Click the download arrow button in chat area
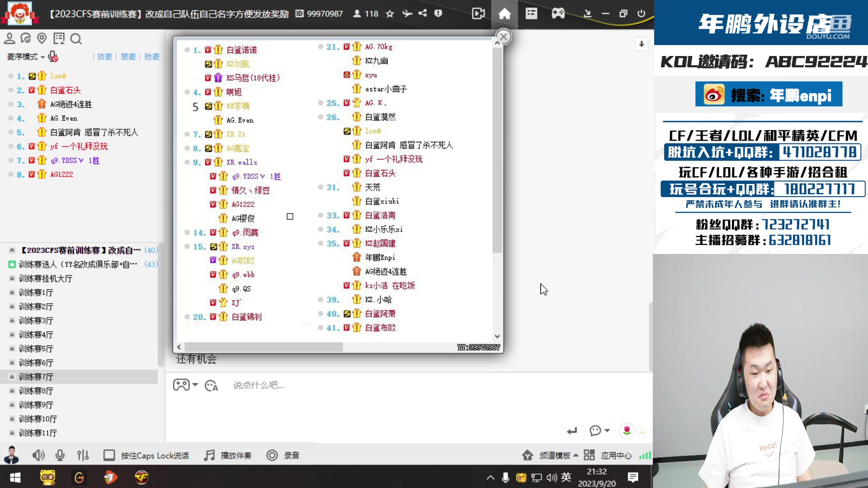Image resolution: width=868 pixels, height=488 pixels. [642, 44]
